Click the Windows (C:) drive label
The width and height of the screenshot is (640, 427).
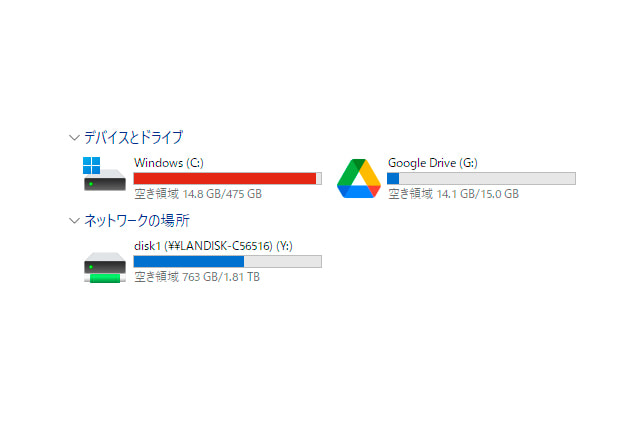tap(169, 162)
